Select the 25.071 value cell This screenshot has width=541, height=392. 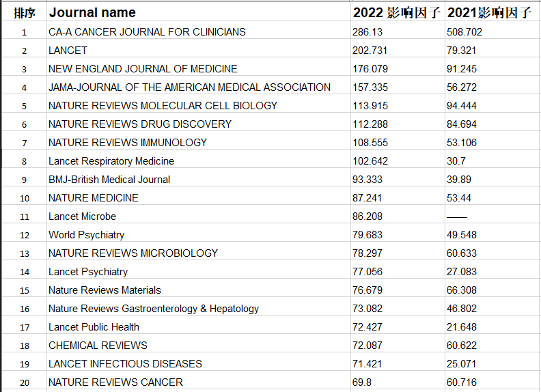click(493, 362)
